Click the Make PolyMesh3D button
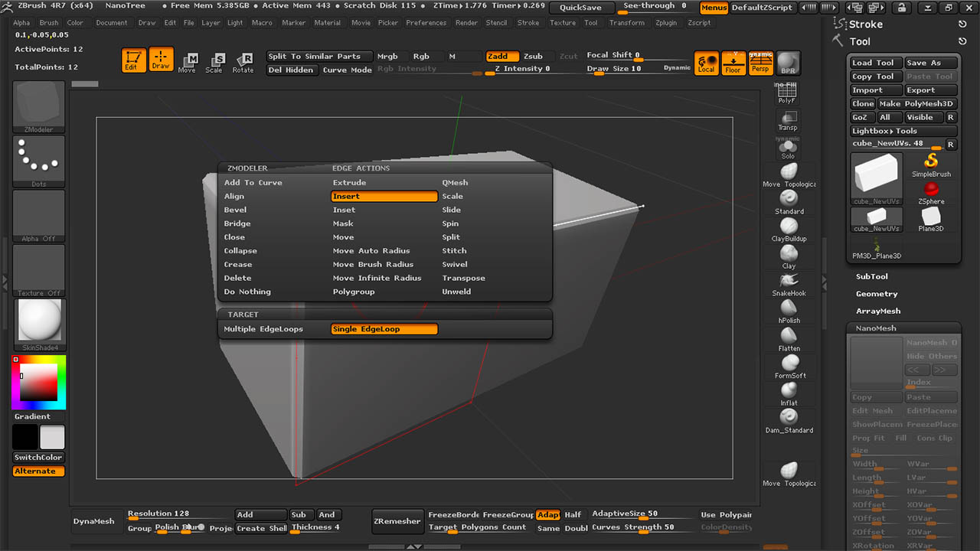Screen dimensions: 980x551 pyautogui.click(x=917, y=104)
